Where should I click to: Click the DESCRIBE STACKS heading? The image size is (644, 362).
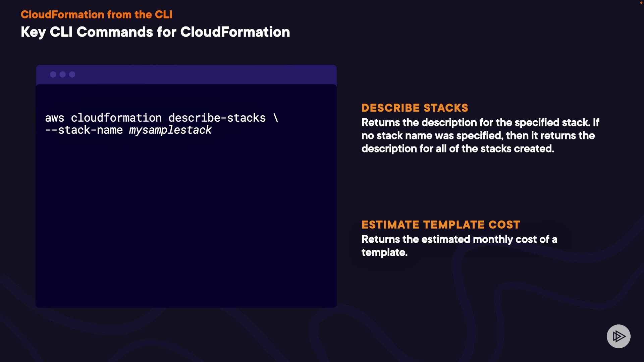415,108
